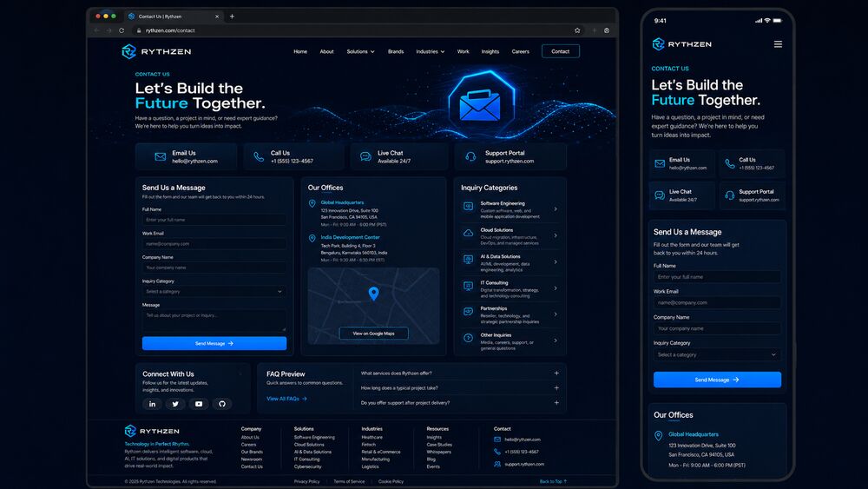The image size is (868, 489).
Task: Click the mobile Company Name input field
Action: click(717, 328)
